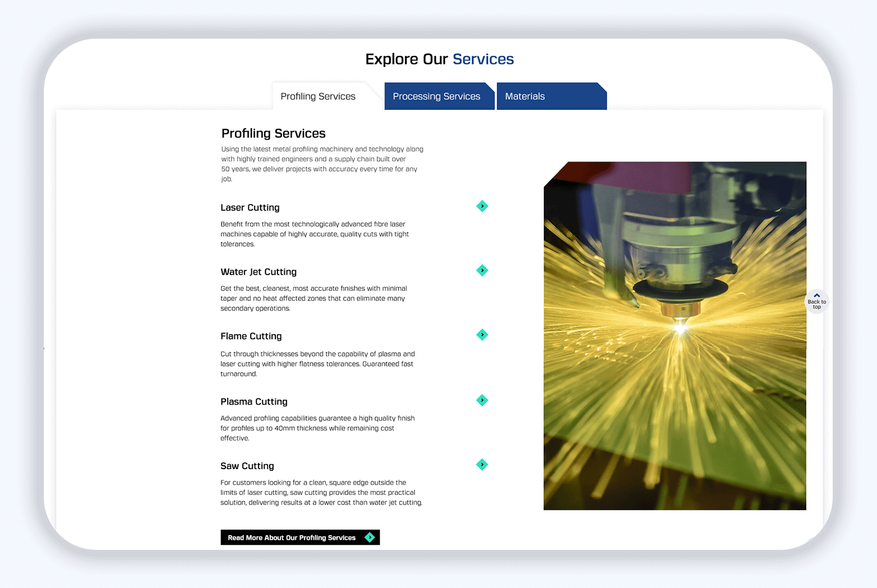Click the Plasma Cutting diamond arrow icon
The image size is (877, 588).
[x=482, y=400]
